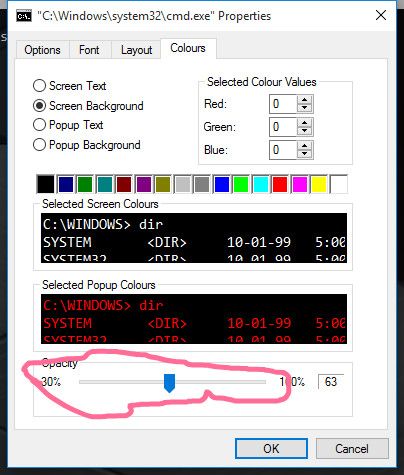This screenshot has width=404, height=475.
Task: Pick the cyan colour swatch
Action: [261, 184]
